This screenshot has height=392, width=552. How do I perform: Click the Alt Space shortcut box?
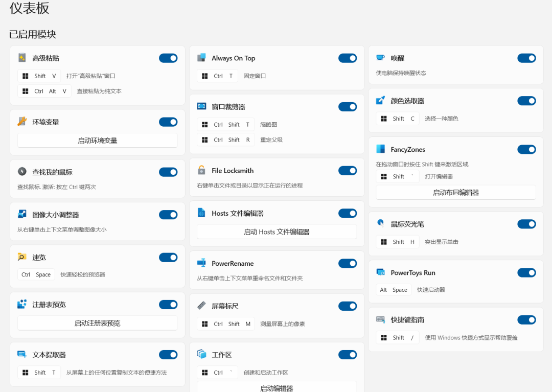[x=394, y=290]
